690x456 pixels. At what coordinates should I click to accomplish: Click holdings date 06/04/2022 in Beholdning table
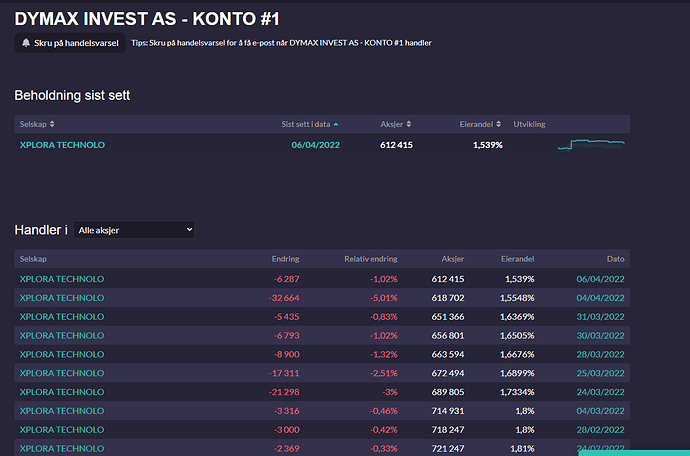316,145
